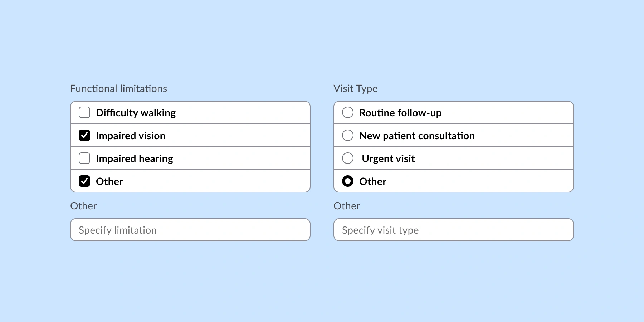Viewport: 644px width, 322px height.
Task: Click the "Urgent visit" option text
Action: click(388, 158)
